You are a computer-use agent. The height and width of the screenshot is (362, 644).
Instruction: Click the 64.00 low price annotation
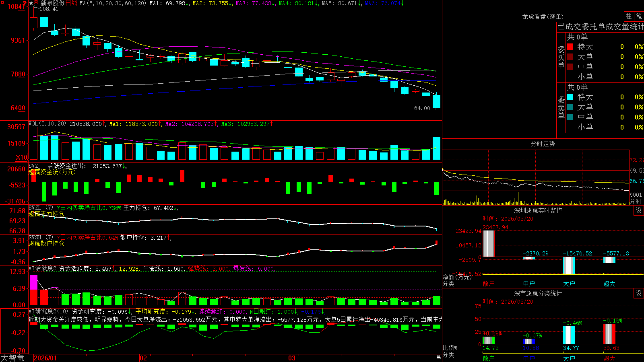click(x=422, y=109)
